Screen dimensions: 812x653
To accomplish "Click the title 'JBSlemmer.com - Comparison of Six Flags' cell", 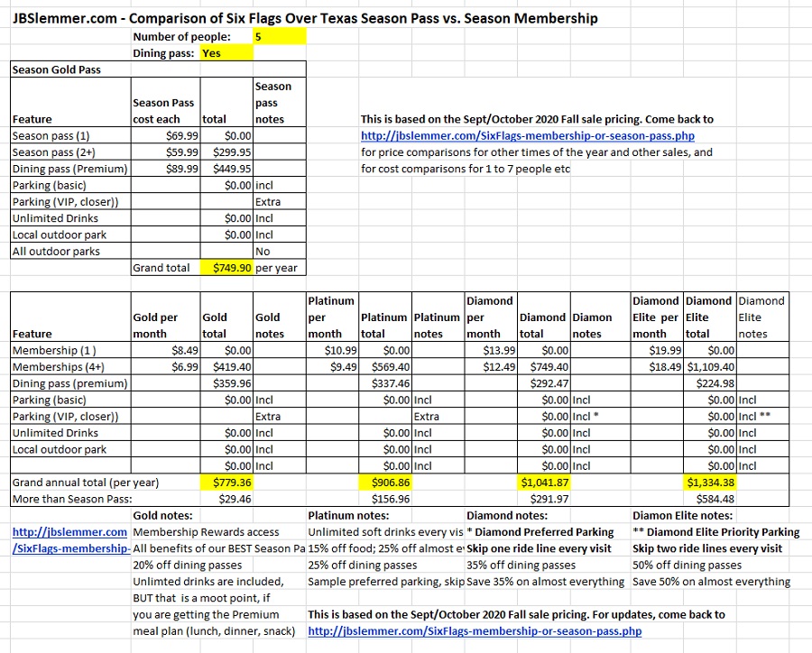I will click(x=305, y=18).
